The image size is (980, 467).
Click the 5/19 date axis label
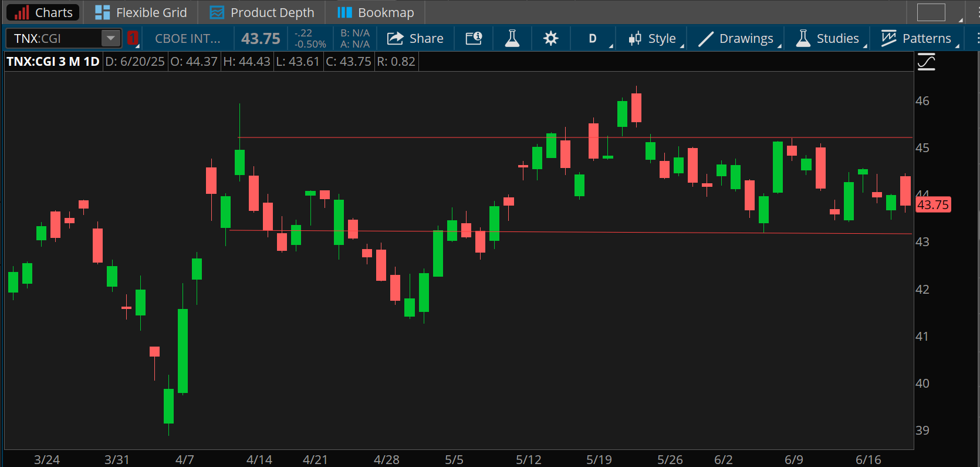coord(599,459)
